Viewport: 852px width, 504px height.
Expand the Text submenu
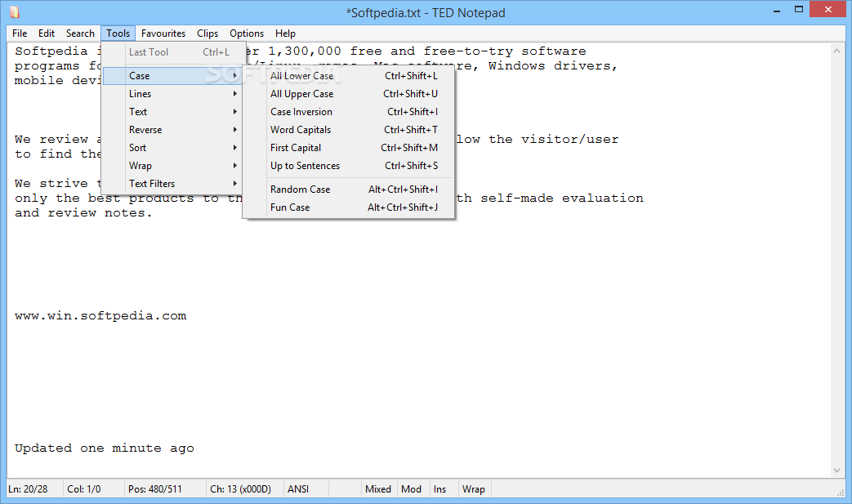coord(173,111)
